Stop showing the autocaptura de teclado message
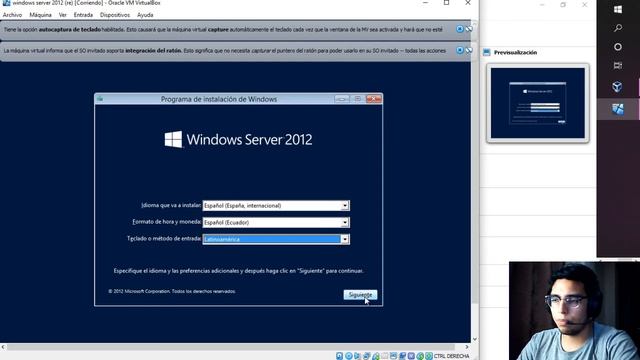Viewport: 640px width, 360px height. (x=469, y=29)
